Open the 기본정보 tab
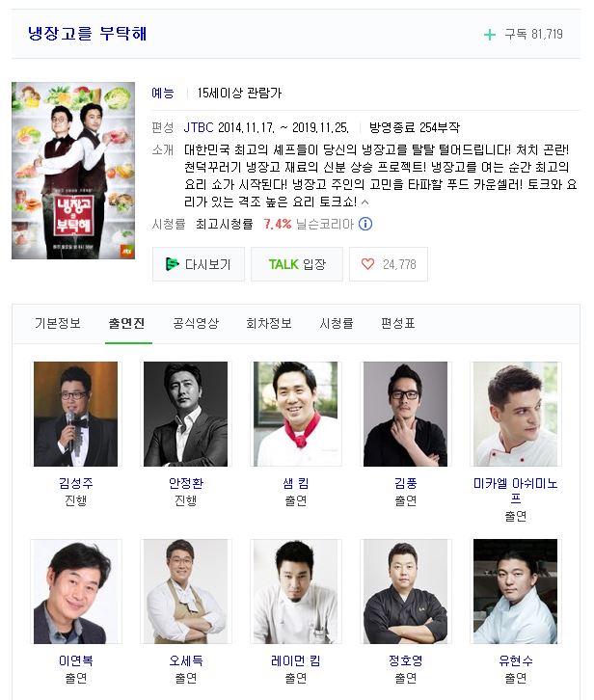The image size is (594, 700). 58,323
